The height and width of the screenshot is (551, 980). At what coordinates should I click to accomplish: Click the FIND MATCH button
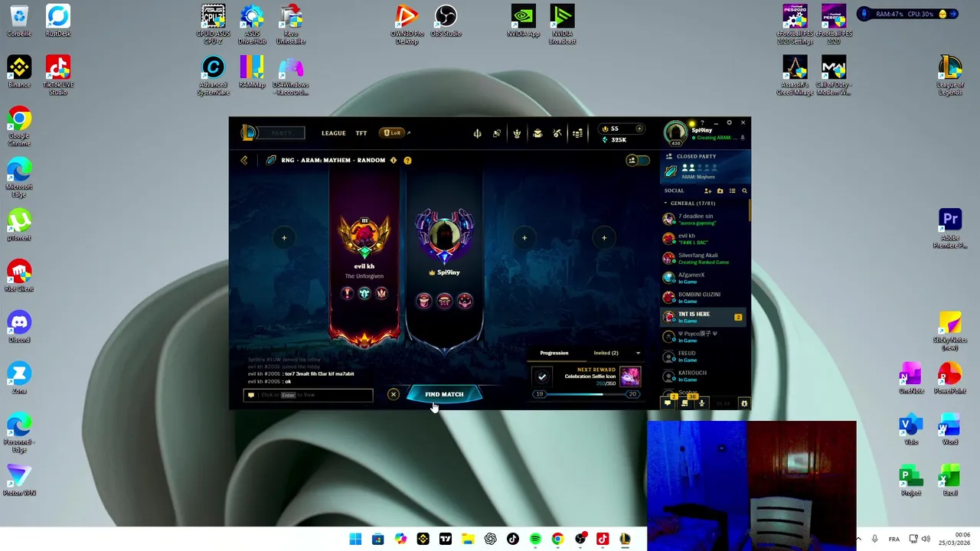(444, 394)
